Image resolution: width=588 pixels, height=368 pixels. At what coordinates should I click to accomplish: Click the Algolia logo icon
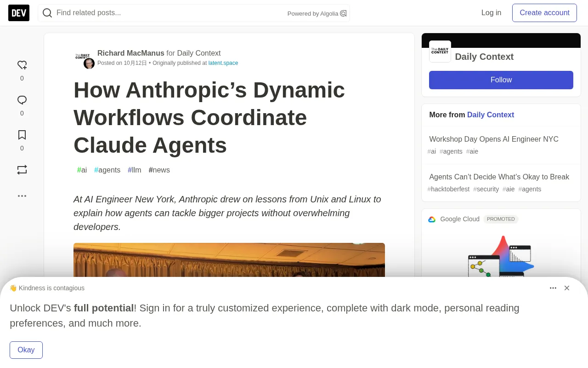[x=343, y=13]
